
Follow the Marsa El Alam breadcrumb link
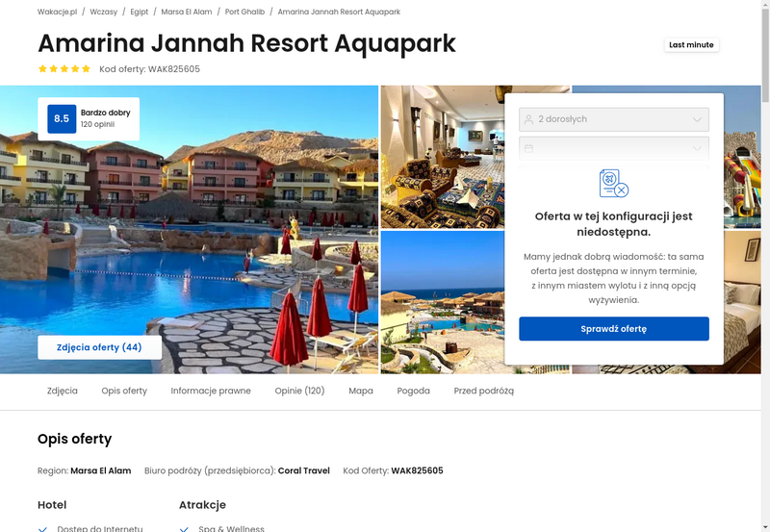point(187,12)
